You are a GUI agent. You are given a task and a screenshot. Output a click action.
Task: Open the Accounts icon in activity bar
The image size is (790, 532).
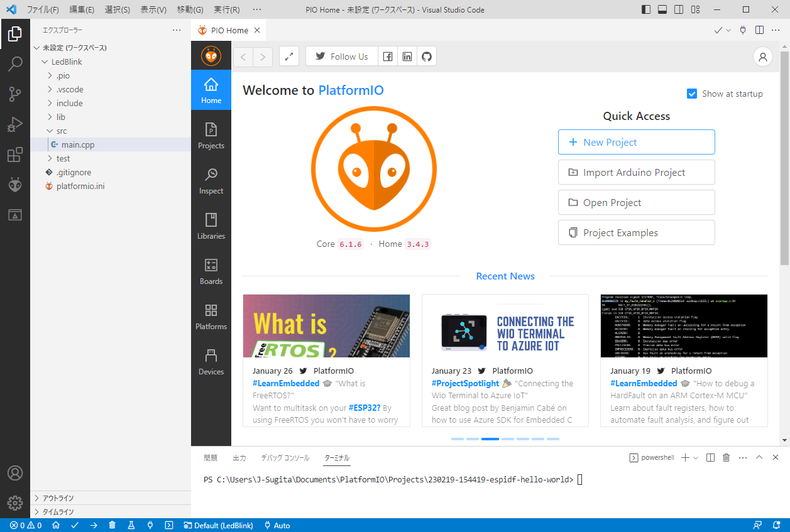pos(15,473)
